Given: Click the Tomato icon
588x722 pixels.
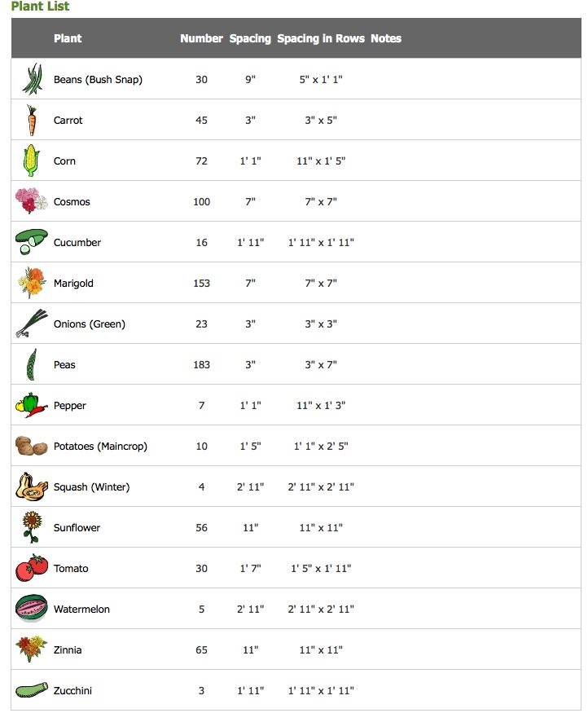Looking at the screenshot, I should 31,568.
